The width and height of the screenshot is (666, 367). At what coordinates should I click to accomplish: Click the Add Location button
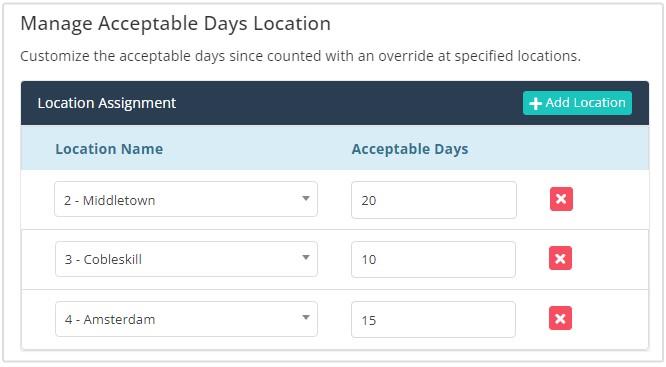(x=577, y=103)
